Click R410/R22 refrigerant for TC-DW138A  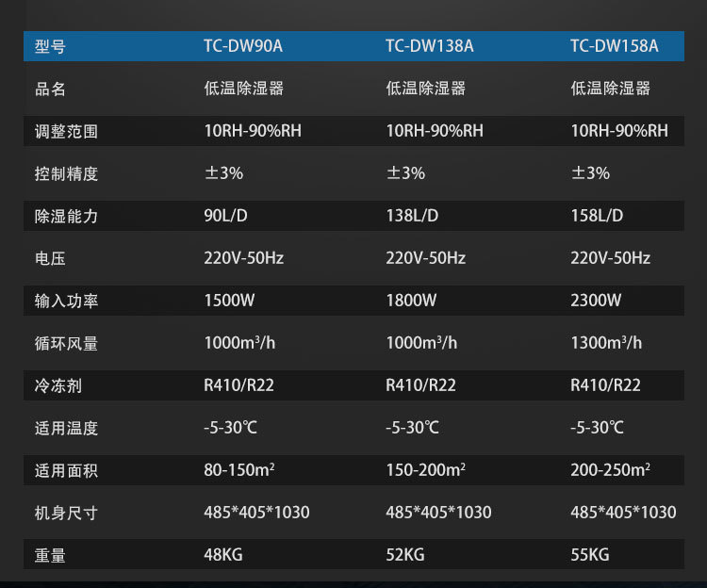[x=420, y=384]
